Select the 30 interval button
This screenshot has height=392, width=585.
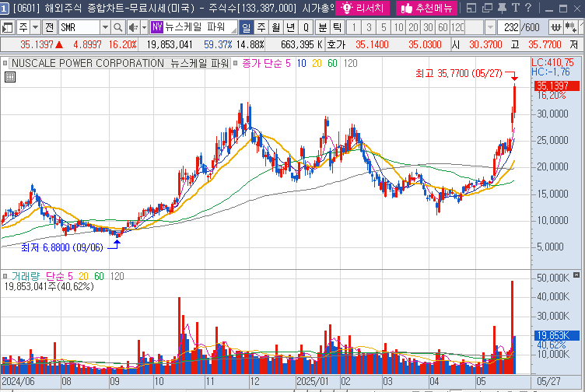click(x=429, y=27)
